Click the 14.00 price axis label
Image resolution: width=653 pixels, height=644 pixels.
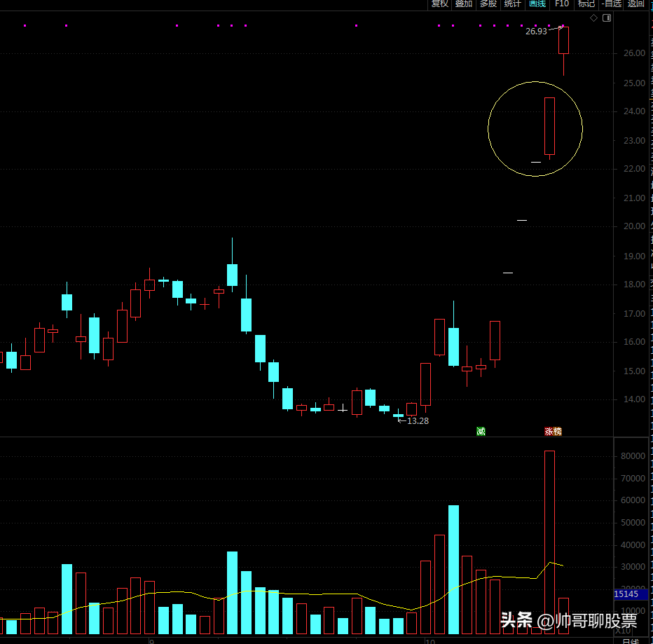point(634,399)
